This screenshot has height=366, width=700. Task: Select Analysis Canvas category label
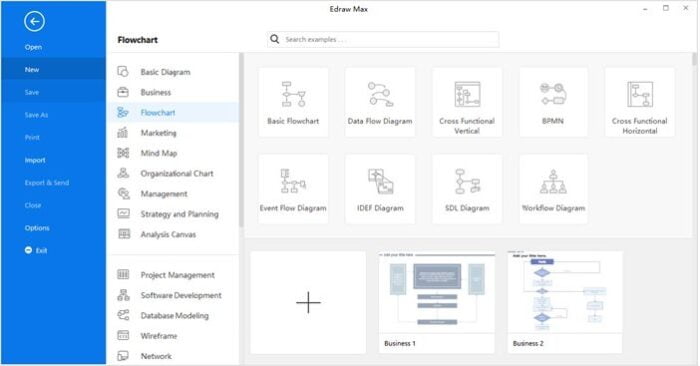168,234
